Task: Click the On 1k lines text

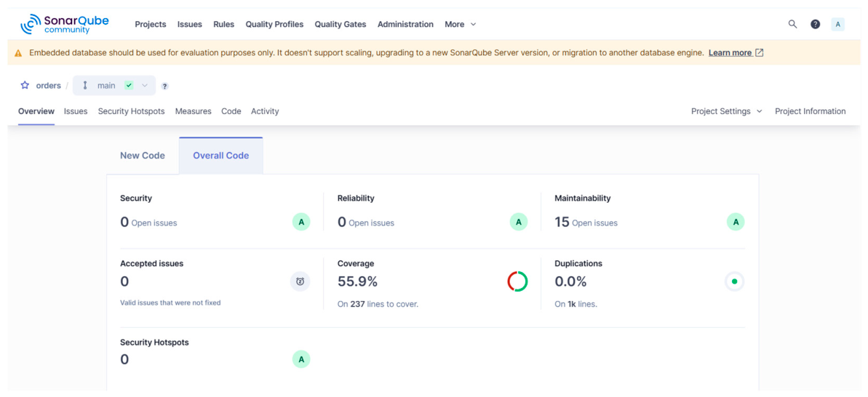Action: [576, 304]
